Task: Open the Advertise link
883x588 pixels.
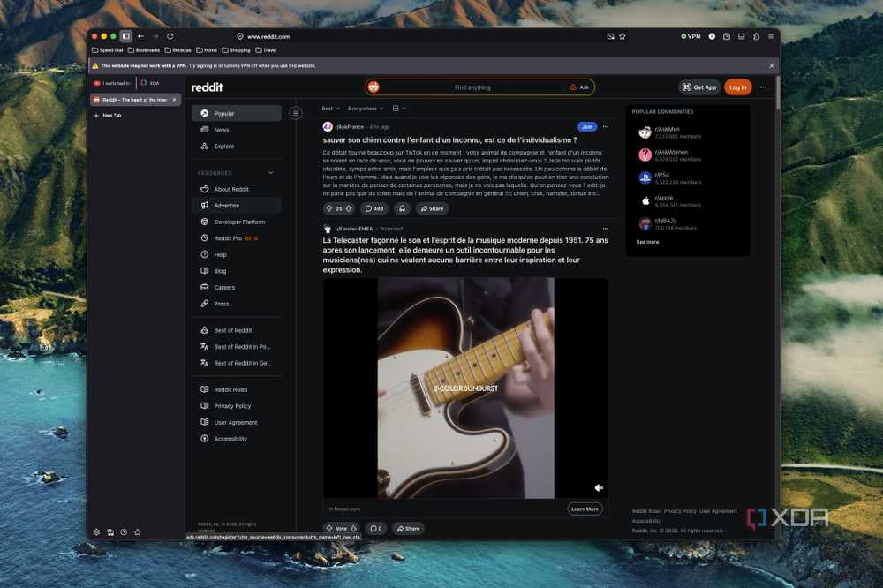Action: pos(237,206)
